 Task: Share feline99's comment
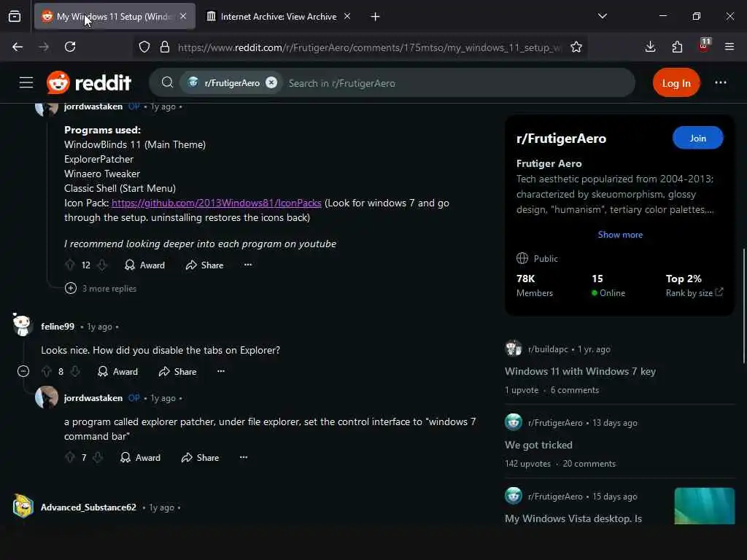tap(178, 372)
